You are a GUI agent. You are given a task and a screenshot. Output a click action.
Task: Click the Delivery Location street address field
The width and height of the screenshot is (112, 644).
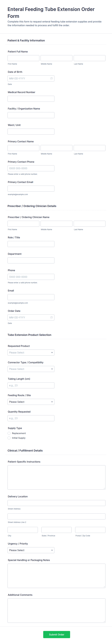coord(56,503)
